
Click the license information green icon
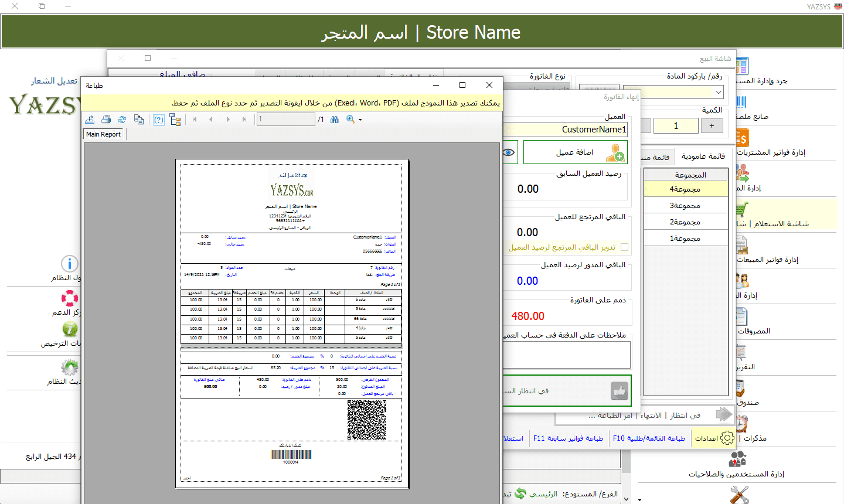pos(70,329)
